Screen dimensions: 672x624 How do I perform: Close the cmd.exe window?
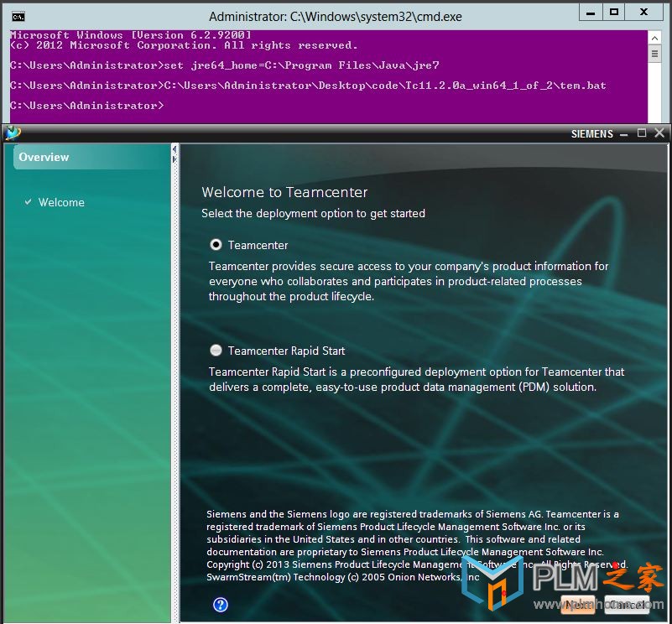tap(643, 12)
